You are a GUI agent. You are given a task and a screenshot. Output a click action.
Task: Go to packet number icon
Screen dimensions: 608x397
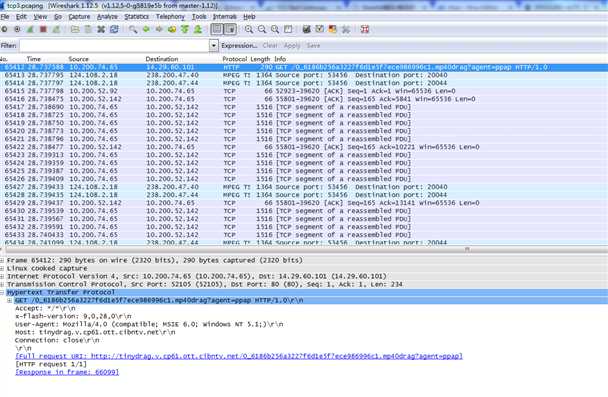pyautogui.click(x=172, y=29)
